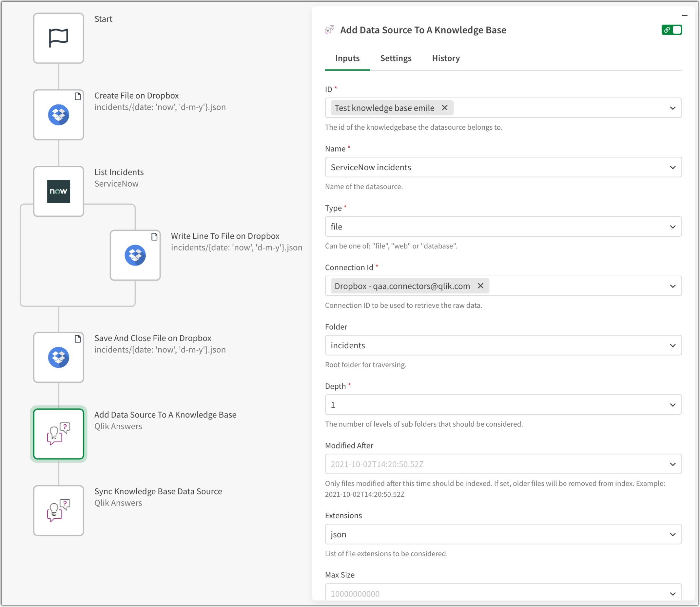Click the file badge on Write Line node

tap(155, 237)
